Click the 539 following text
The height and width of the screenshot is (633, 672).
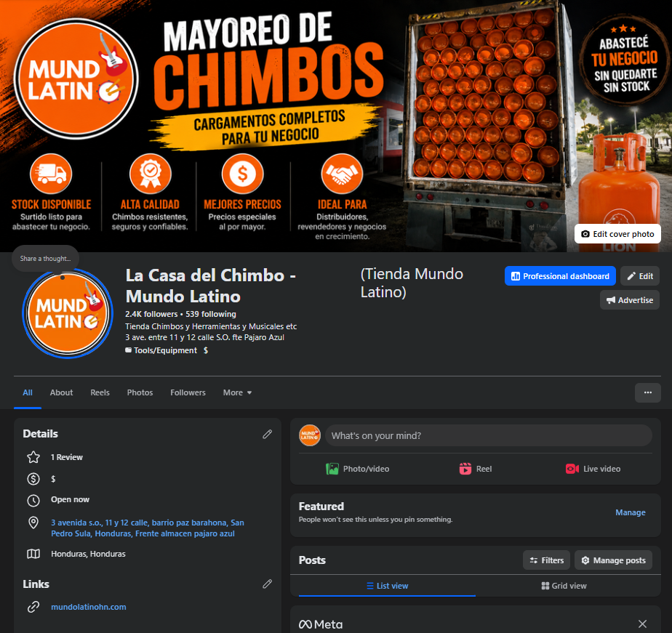[211, 315]
